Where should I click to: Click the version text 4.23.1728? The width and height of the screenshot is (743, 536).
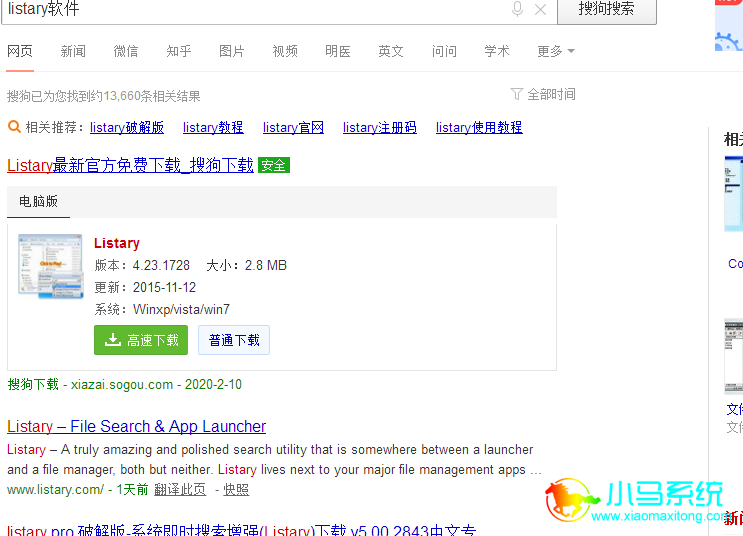point(161,265)
